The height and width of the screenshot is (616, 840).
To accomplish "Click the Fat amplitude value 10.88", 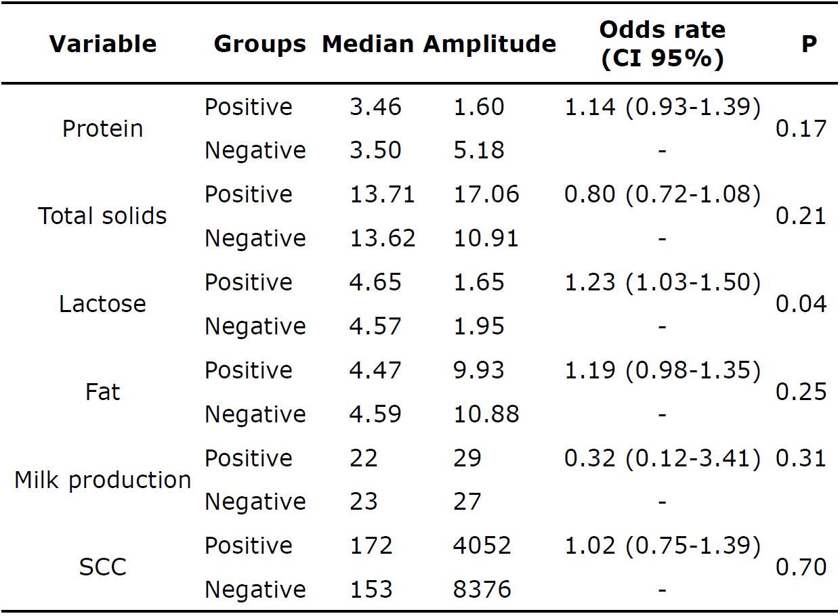I will click(x=486, y=414).
